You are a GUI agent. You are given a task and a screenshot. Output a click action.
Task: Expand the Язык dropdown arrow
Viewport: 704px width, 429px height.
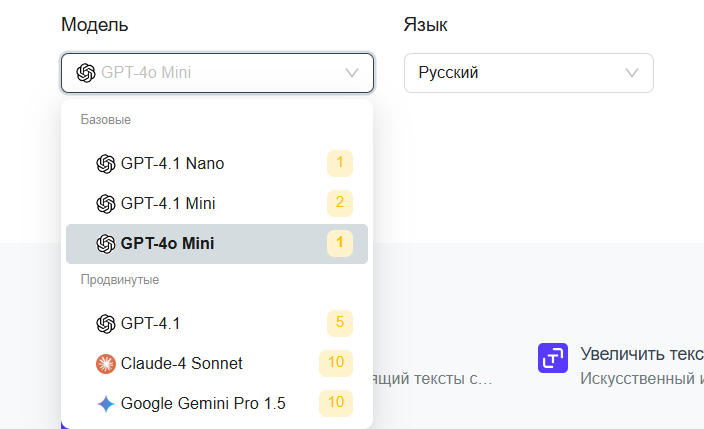(632, 73)
